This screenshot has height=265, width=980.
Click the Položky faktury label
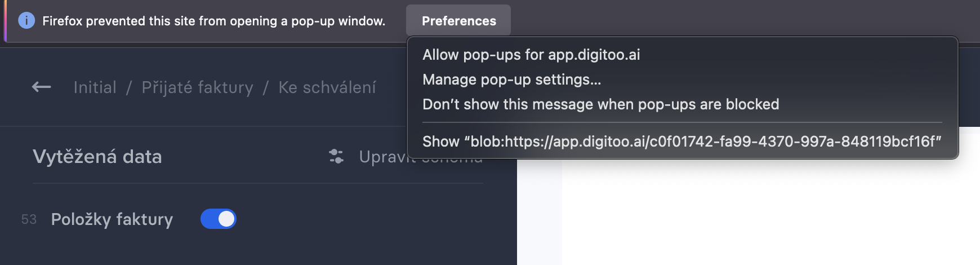(112, 219)
